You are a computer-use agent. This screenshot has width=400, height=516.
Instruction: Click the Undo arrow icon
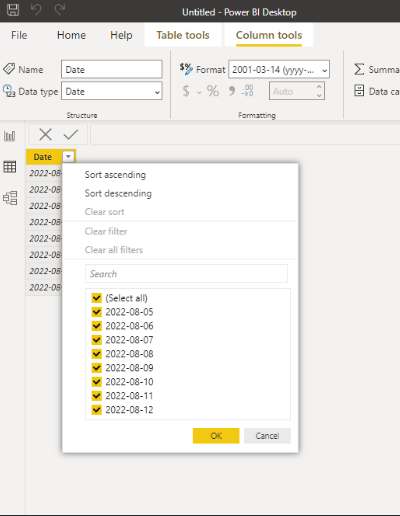click(36, 10)
